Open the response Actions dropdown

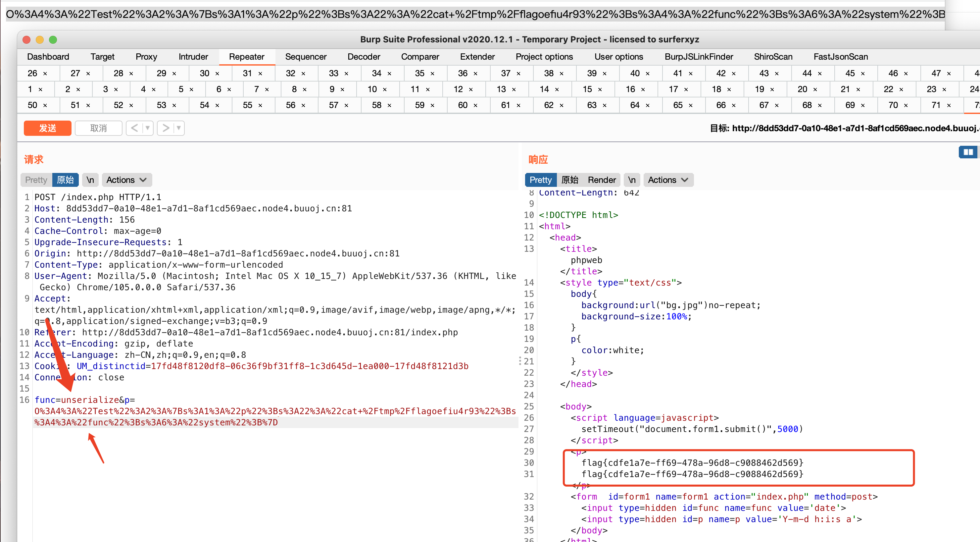(668, 180)
